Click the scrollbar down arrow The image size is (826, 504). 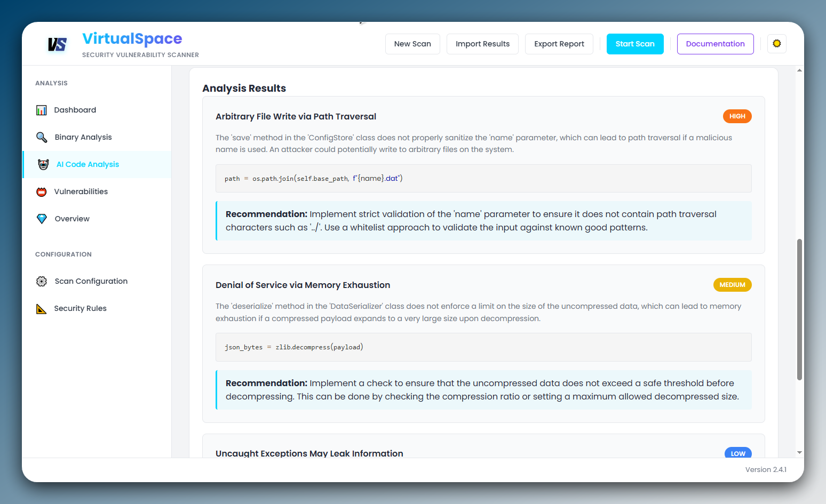[799, 452]
